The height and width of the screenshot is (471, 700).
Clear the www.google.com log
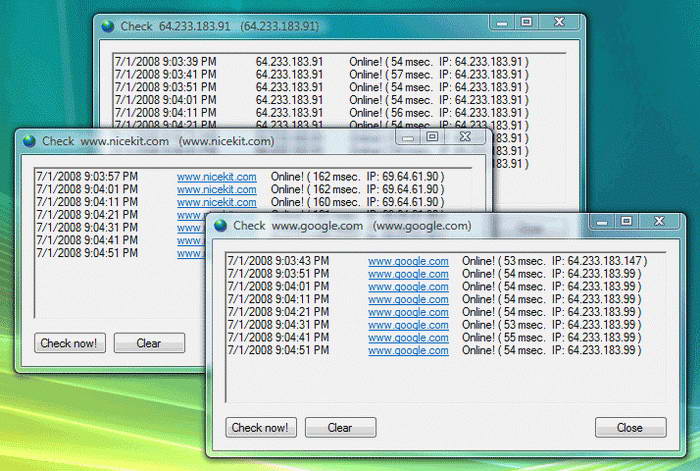pos(340,428)
